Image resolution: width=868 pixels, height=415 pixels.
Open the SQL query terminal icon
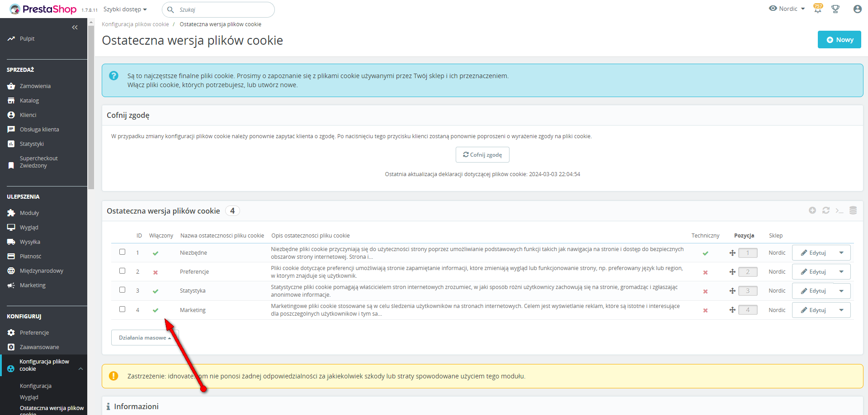(840, 210)
